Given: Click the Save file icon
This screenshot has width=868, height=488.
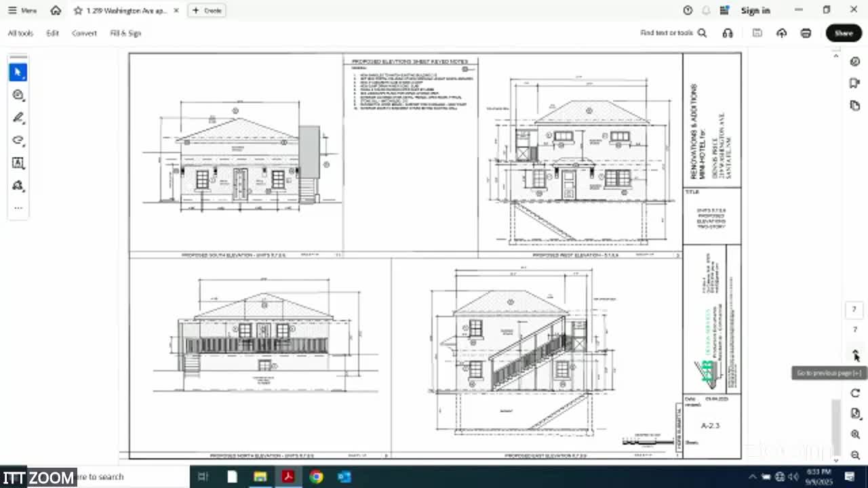Looking at the screenshot, I should click(x=757, y=33).
